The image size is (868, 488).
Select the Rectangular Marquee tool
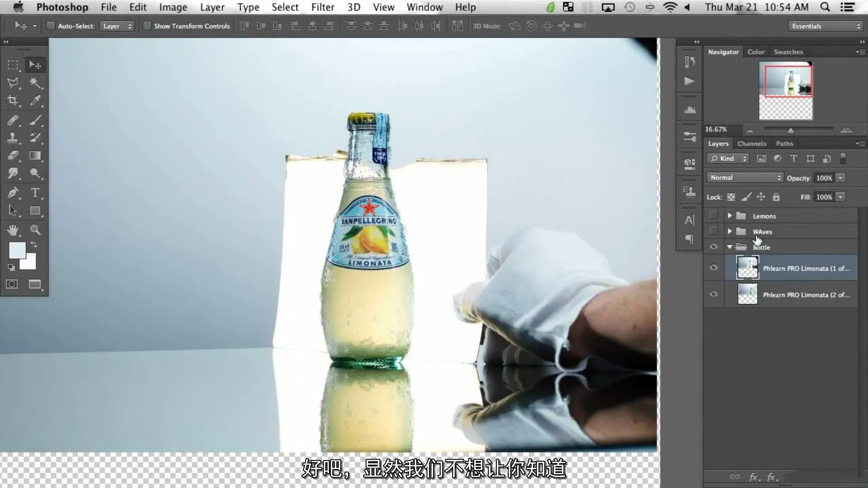(13, 64)
